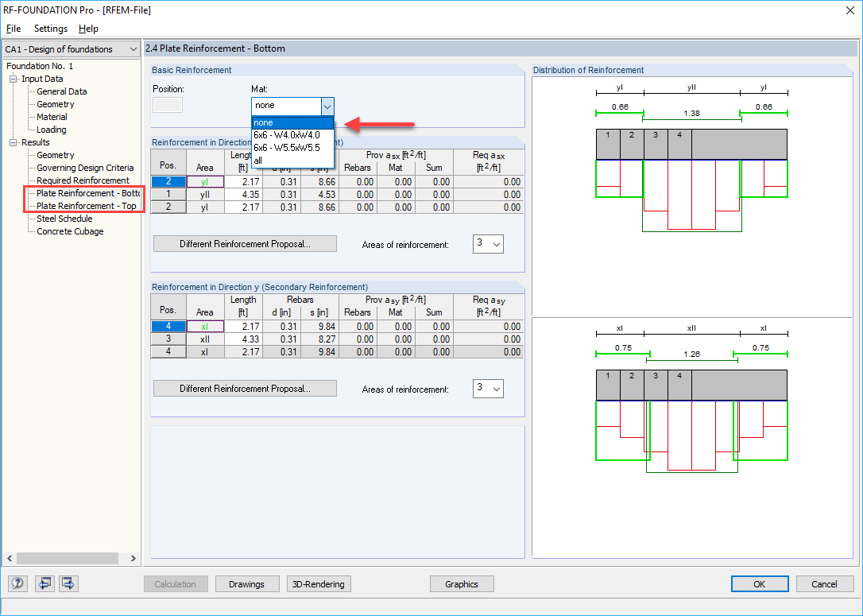The height and width of the screenshot is (616, 863).
Task: Open the Areas of reinforcement dropdown for direction y
Action: [488, 389]
